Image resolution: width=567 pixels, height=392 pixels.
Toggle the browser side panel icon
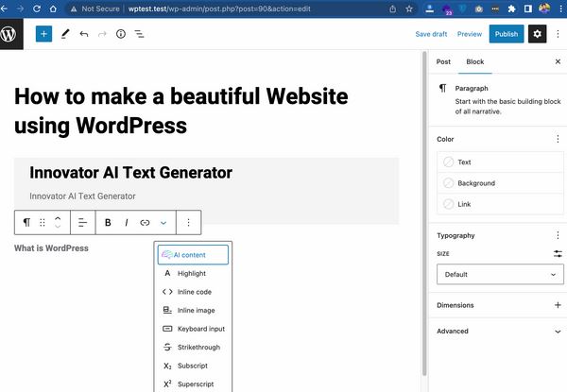(x=528, y=9)
